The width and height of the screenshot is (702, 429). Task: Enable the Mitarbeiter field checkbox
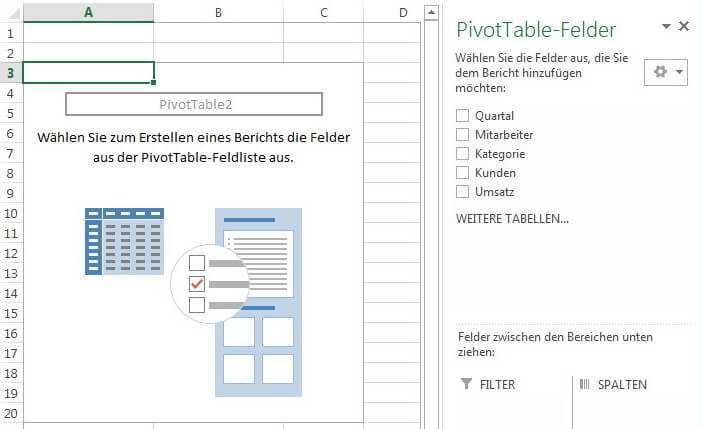[462, 134]
